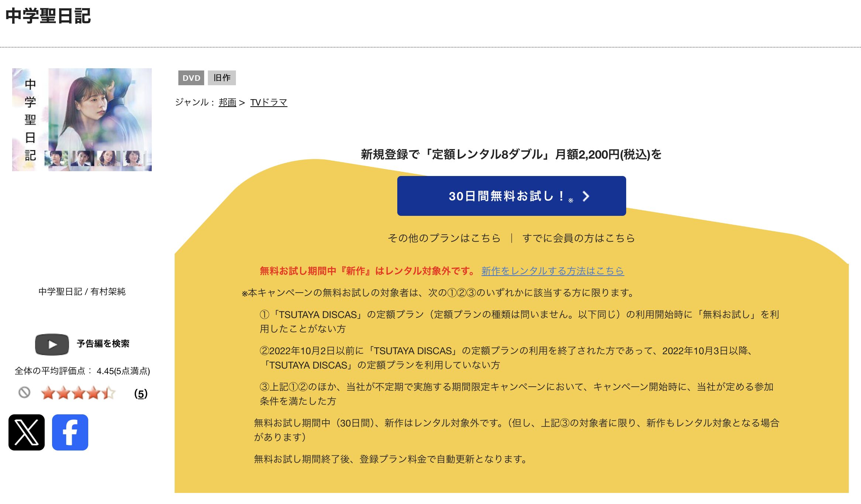Viewport: 861px width, 504px height.
Task: Open その他のプランはこちら
Action: coord(445,238)
